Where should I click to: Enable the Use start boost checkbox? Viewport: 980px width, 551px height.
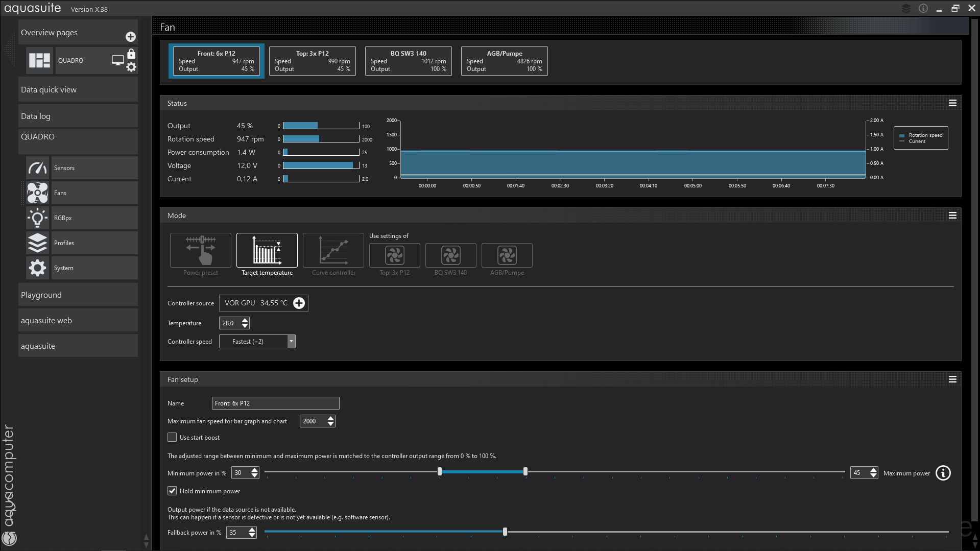tap(172, 437)
